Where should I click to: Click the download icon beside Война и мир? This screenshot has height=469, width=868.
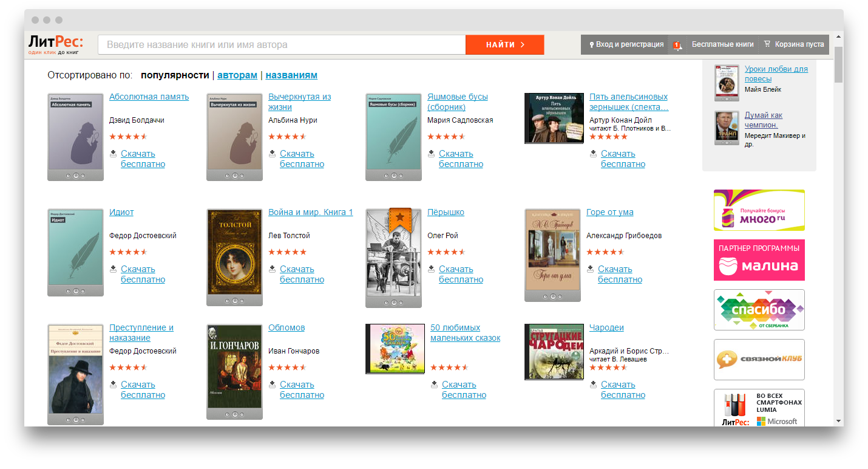(272, 269)
